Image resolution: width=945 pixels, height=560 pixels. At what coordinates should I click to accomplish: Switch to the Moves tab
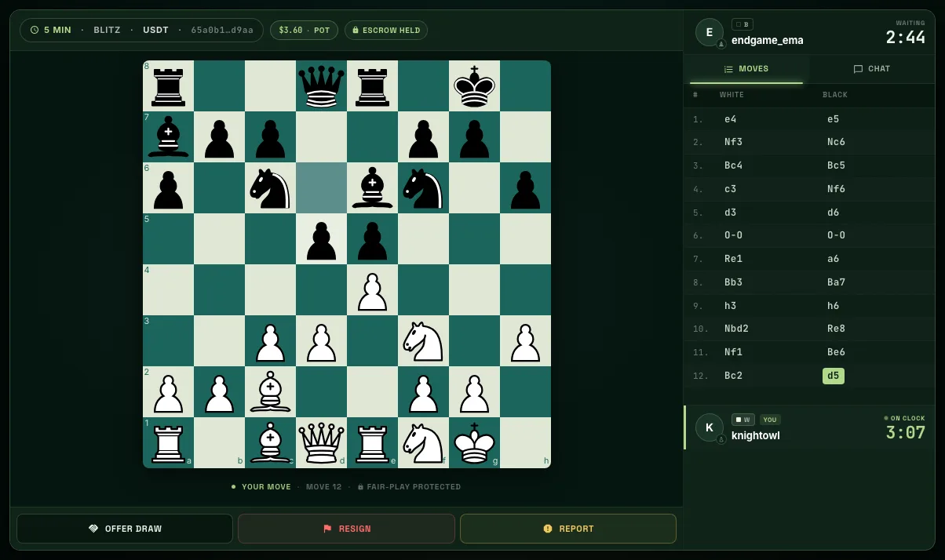746,69
